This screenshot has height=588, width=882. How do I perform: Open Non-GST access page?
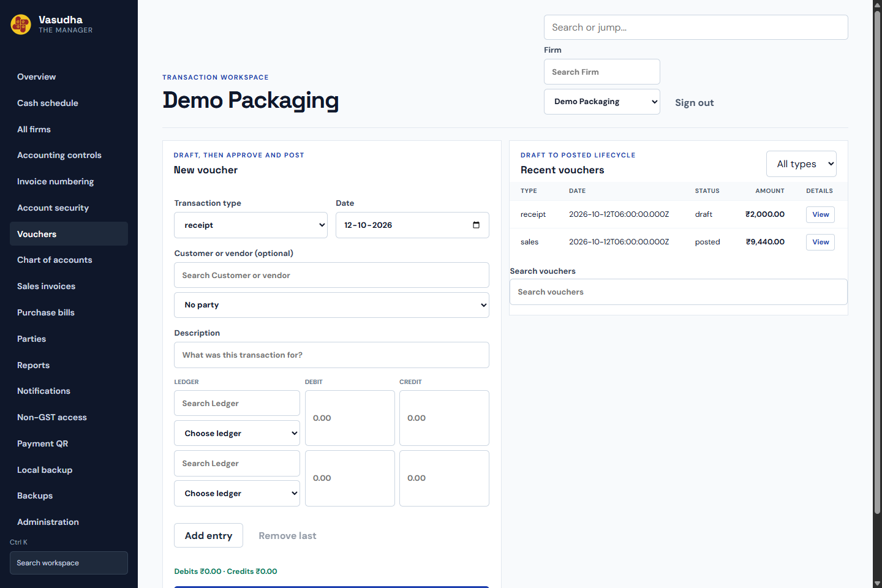point(69,417)
